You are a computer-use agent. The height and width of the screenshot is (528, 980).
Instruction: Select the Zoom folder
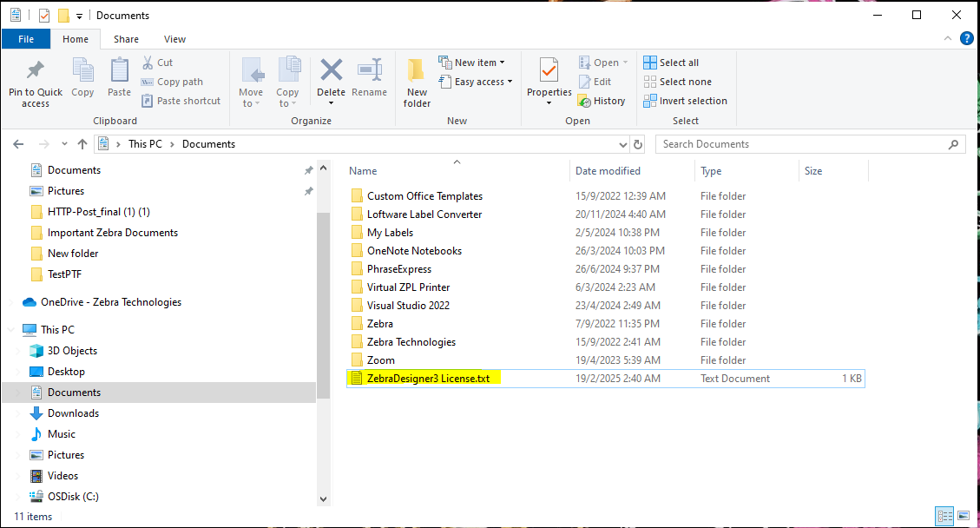(380, 360)
